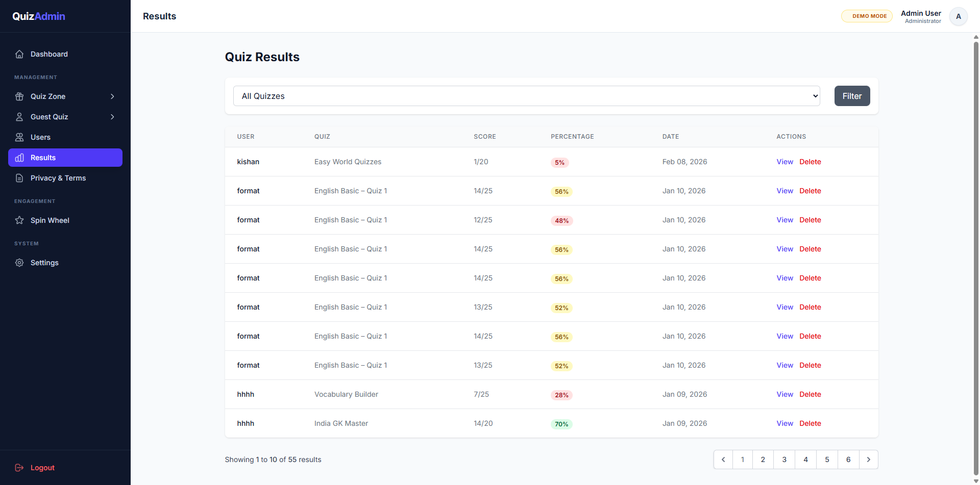
Task: Open the All Quizzes dropdown
Action: 526,96
